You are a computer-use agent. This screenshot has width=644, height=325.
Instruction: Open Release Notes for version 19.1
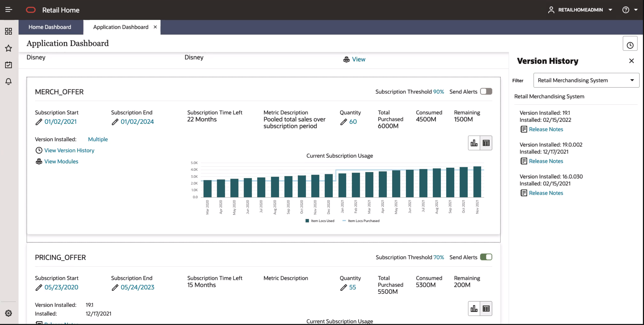click(546, 129)
